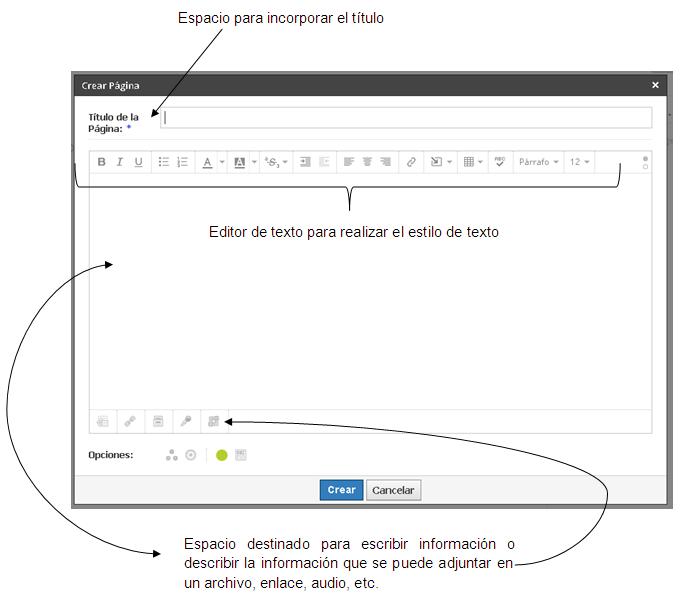Click the insert table icon

[x=469, y=162]
